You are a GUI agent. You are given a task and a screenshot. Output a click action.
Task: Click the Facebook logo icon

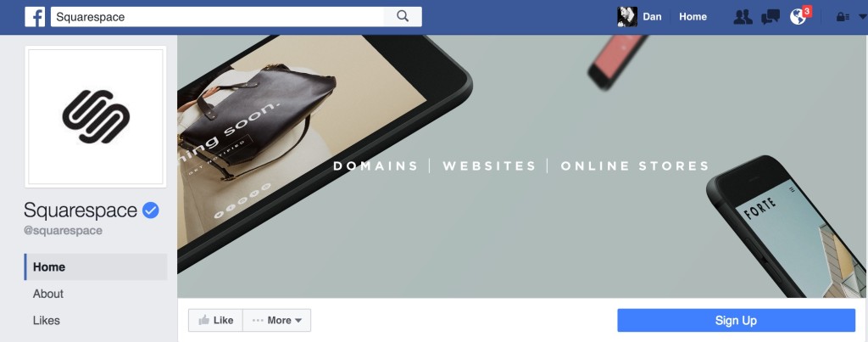pos(35,17)
